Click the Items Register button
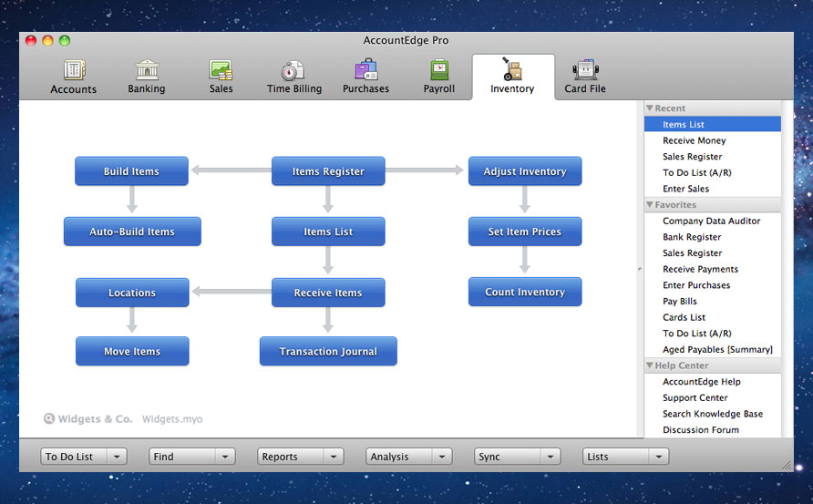Screen dimensions: 813x504 click(x=328, y=171)
